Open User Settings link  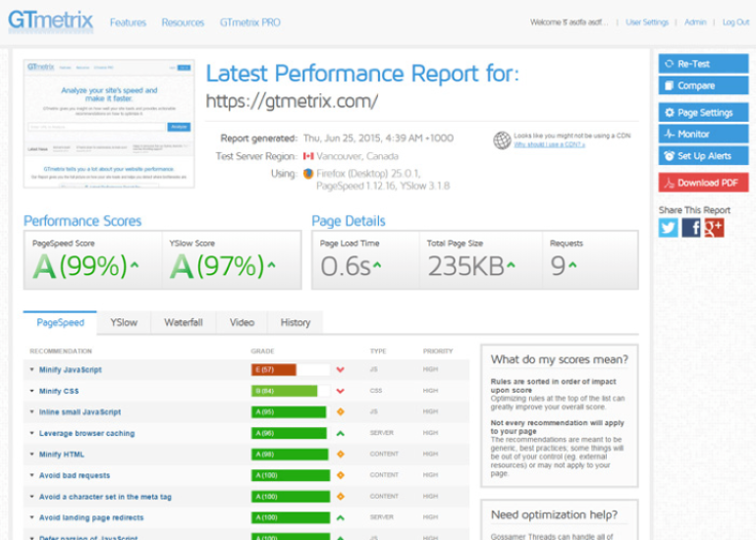(x=647, y=23)
